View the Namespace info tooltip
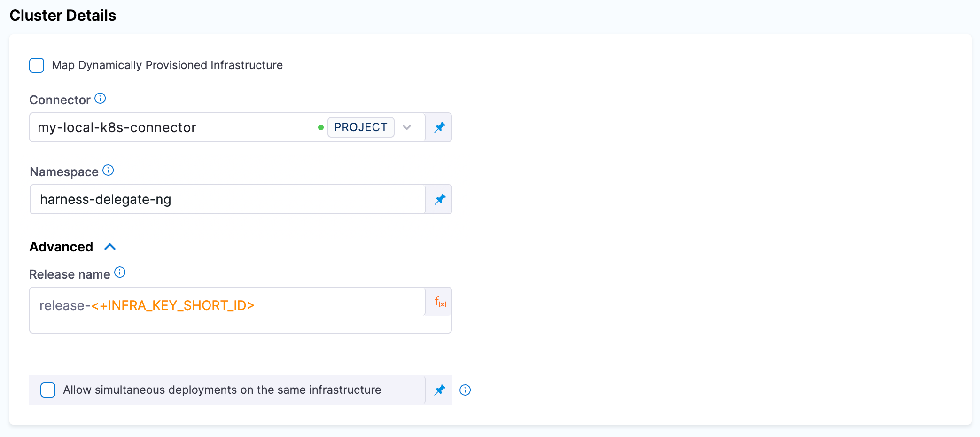Viewport: 980px width, 437px height. pyautogui.click(x=108, y=170)
